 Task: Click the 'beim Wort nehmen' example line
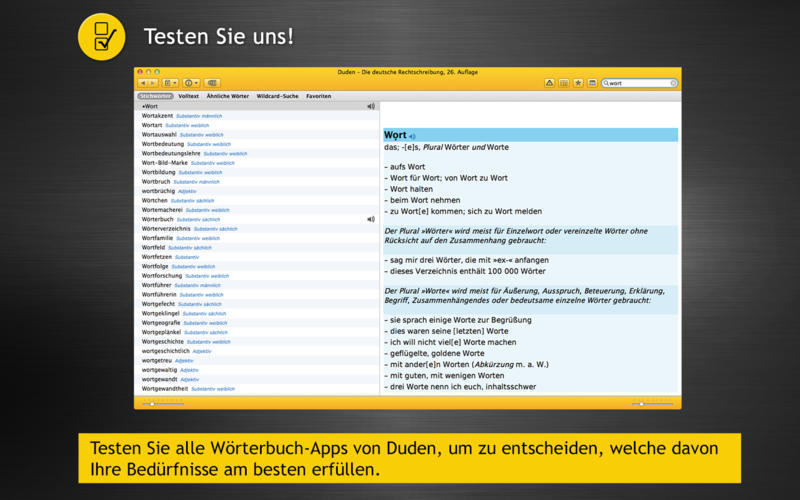(x=422, y=201)
